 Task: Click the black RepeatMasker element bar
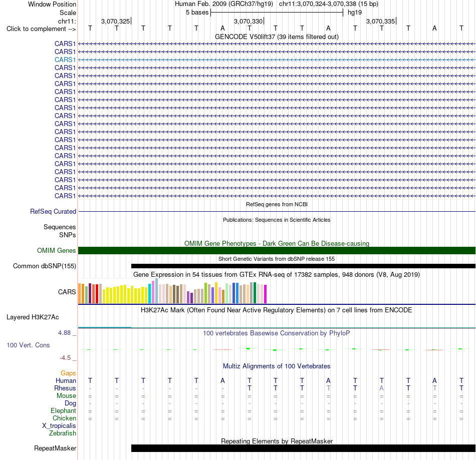[303, 448]
